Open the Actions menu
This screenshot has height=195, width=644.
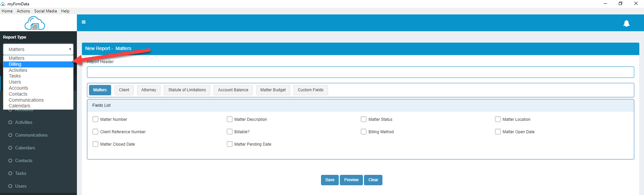click(x=24, y=11)
